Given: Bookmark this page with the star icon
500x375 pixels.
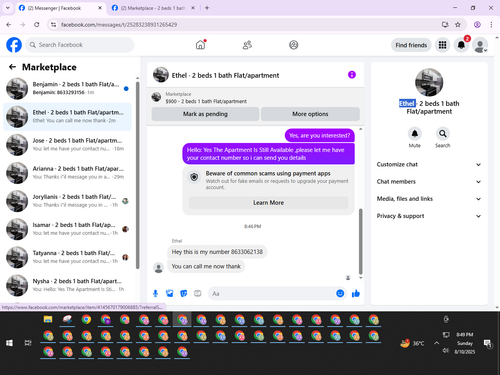Looking at the screenshot, I should pos(458,24).
